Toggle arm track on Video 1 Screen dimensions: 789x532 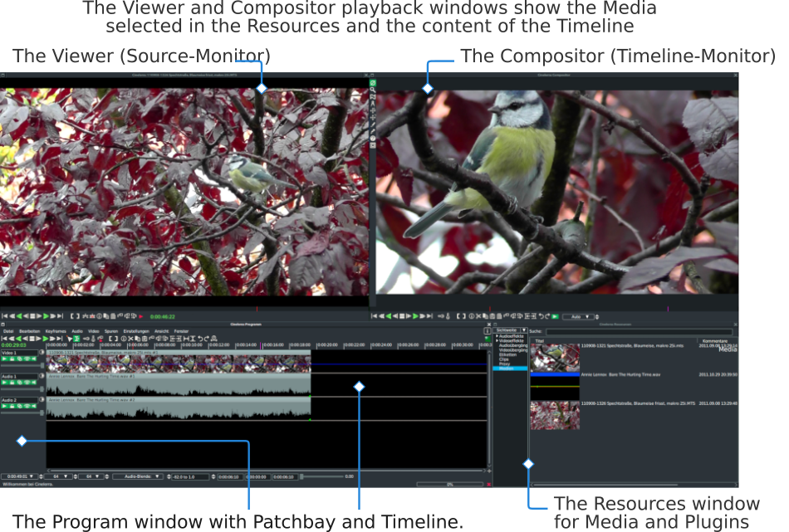tap(12, 359)
